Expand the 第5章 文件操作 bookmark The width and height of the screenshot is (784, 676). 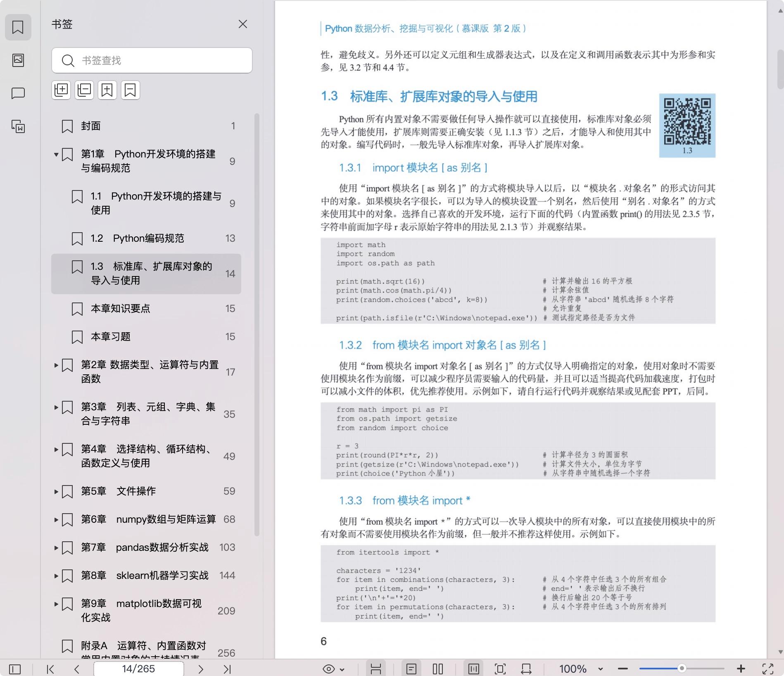coord(56,492)
